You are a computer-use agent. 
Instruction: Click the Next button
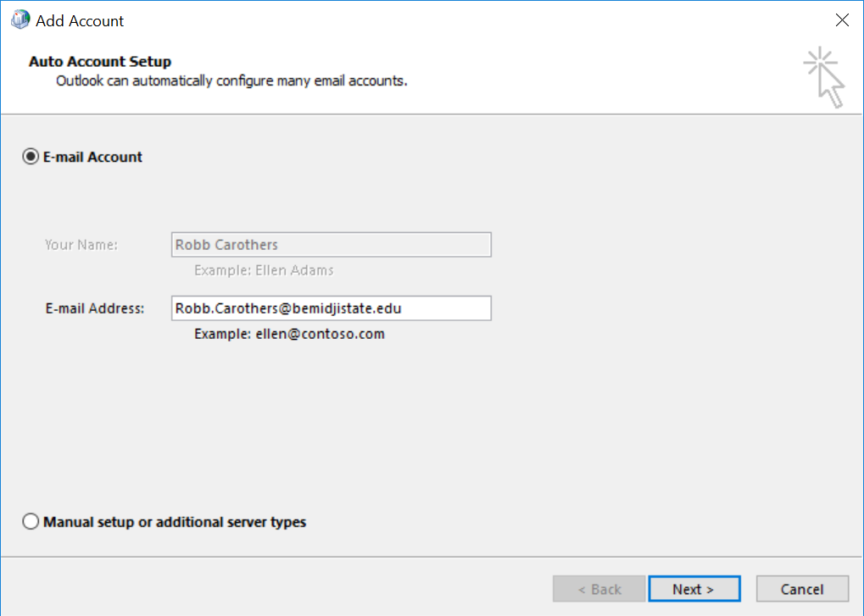pos(694,589)
